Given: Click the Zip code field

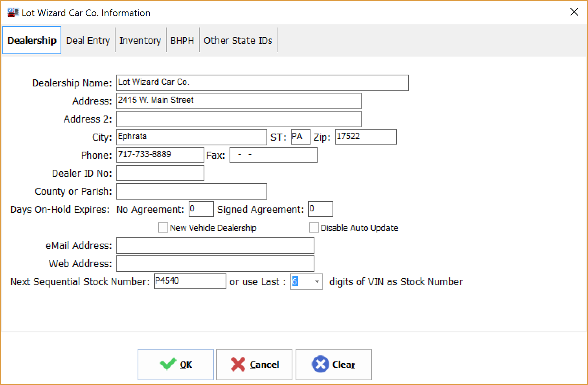Looking at the screenshot, I should [x=366, y=137].
